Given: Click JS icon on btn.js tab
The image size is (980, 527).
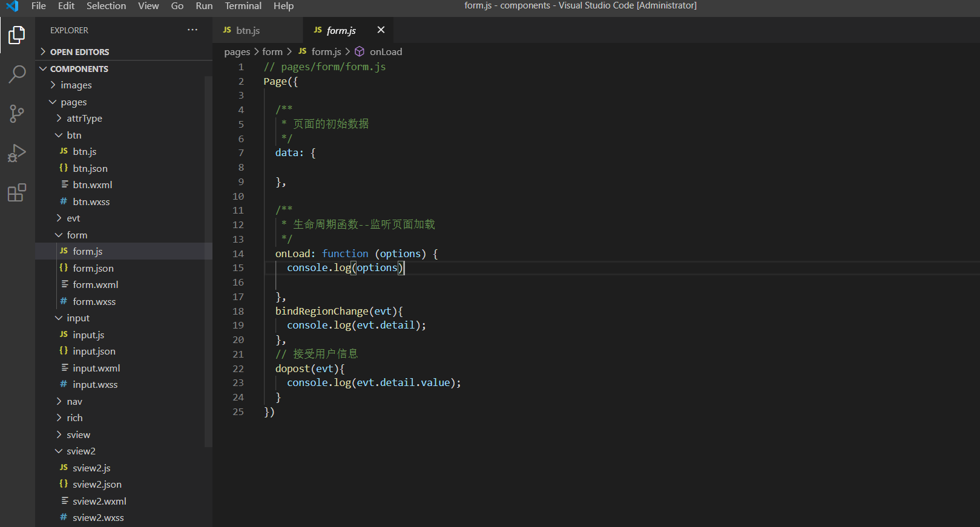Looking at the screenshot, I should tap(227, 30).
